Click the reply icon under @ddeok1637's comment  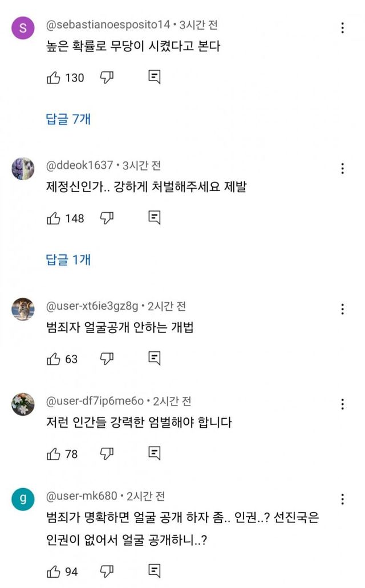(x=154, y=218)
